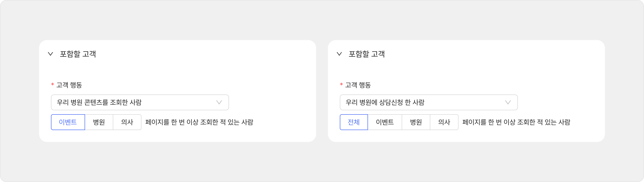644x182 pixels.
Task: Collapse the left 포함할 고객 section chevron
Action: (50, 54)
